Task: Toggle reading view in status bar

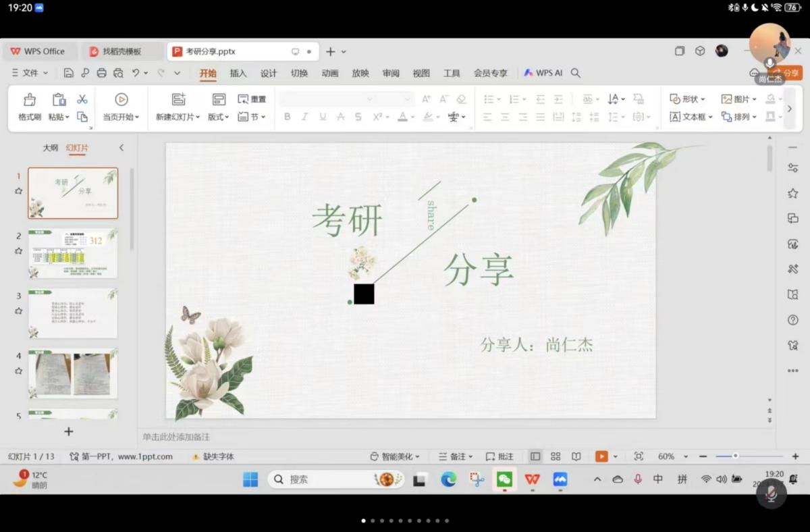Action: point(576,456)
